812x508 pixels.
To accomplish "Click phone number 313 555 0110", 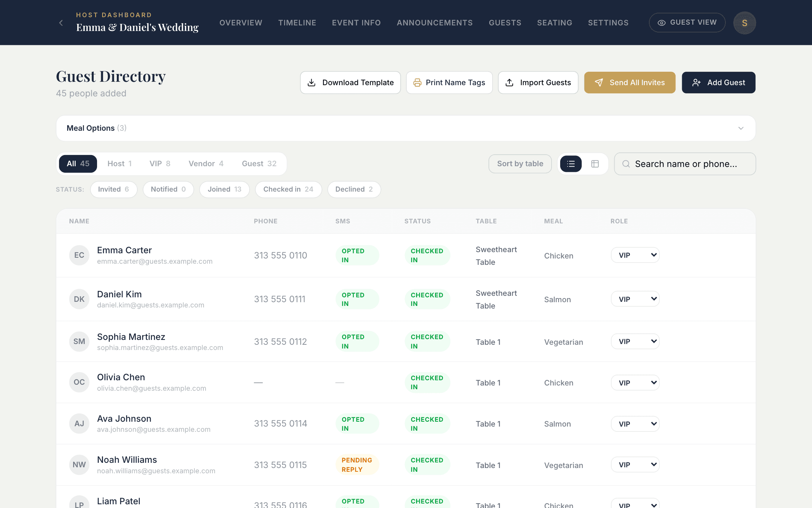I will click(281, 255).
